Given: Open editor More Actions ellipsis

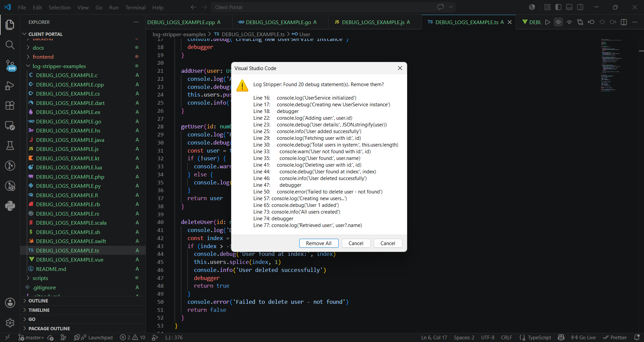Looking at the screenshot, I should 635,22.
